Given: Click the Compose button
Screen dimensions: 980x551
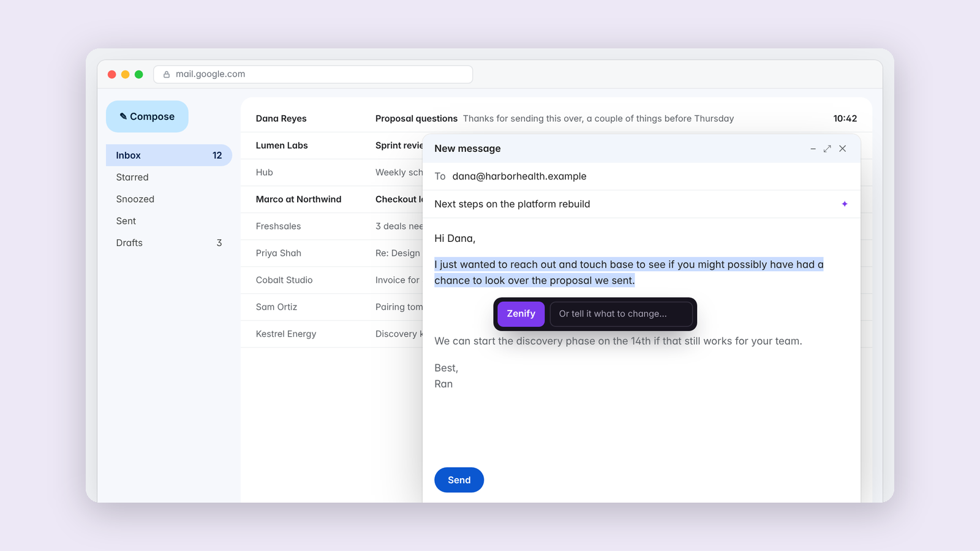Looking at the screenshot, I should 147,116.
